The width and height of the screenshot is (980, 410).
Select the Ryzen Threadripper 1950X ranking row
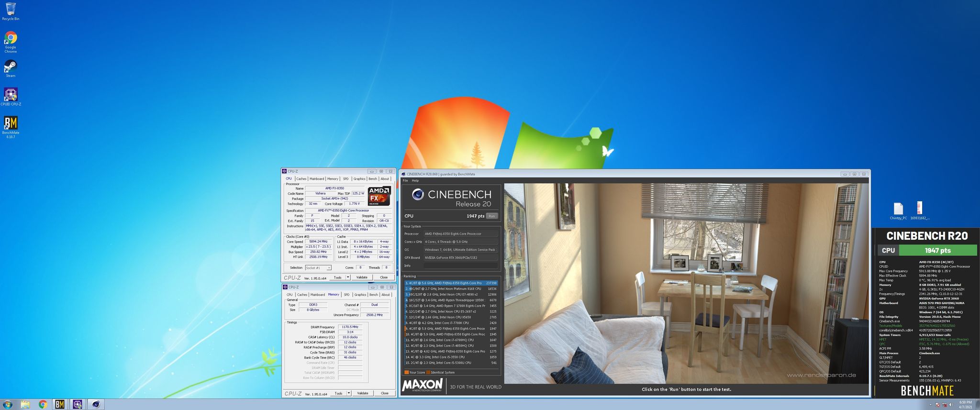tap(451, 300)
